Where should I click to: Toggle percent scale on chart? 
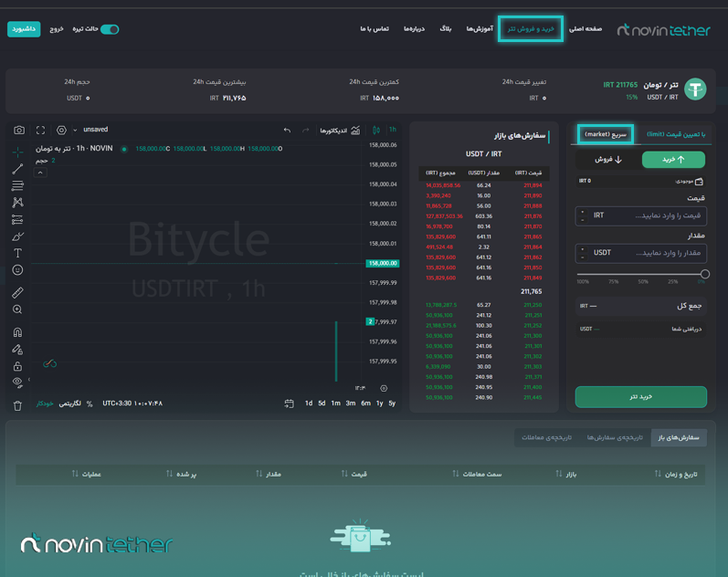(x=90, y=404)
